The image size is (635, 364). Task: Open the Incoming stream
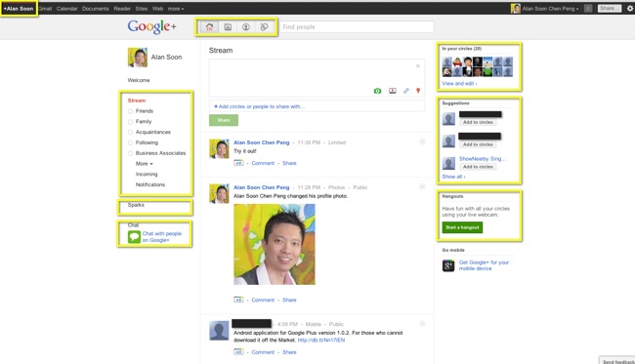point(147,174)
